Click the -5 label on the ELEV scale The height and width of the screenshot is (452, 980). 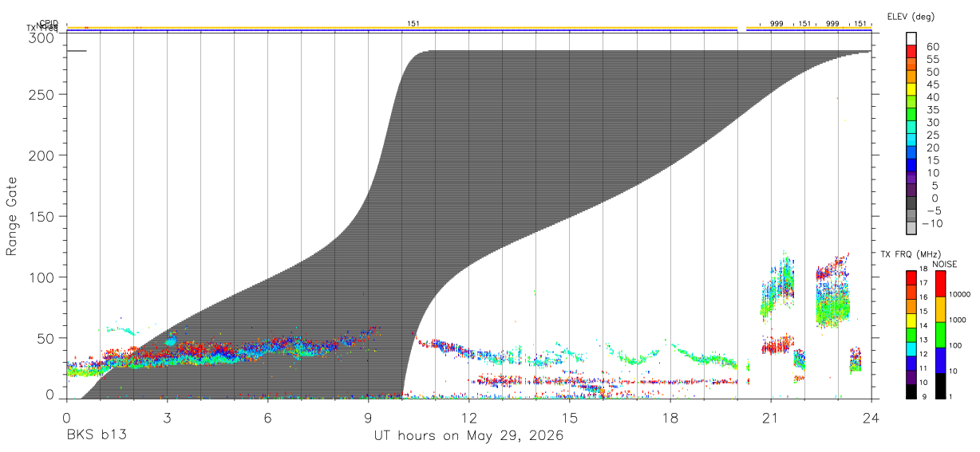click(x=933, y=210)
